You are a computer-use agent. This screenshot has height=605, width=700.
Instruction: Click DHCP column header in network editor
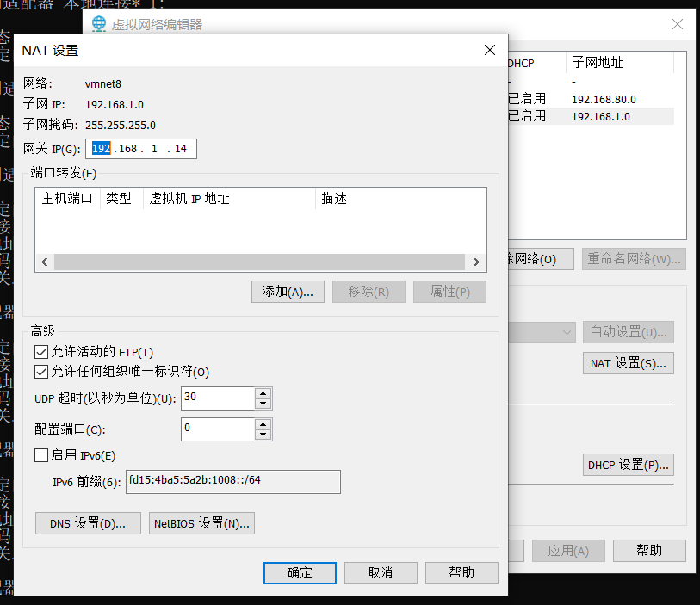(537, 63)
